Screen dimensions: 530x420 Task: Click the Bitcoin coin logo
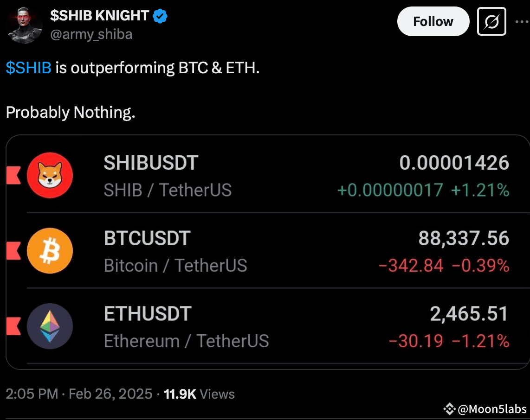click(x=50, y=251)
